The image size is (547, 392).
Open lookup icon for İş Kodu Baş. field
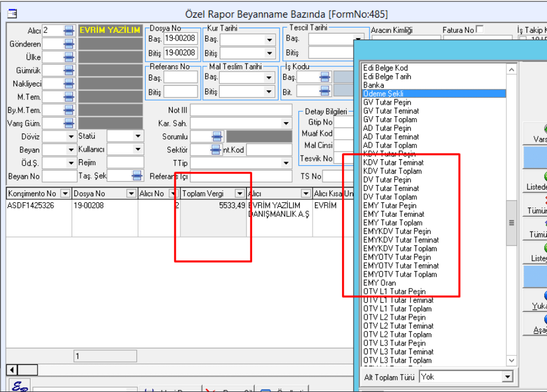(324, 77)
